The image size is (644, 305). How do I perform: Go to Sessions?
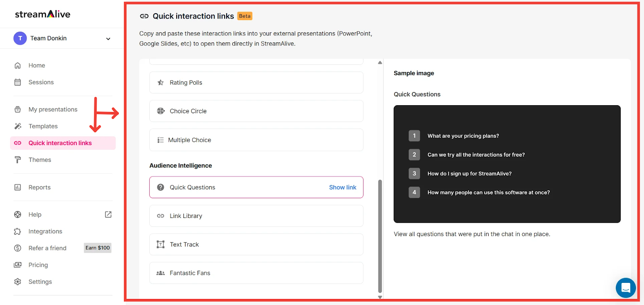(41, 82)
